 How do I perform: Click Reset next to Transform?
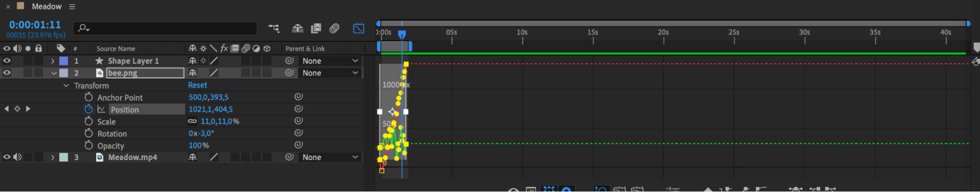(198, 85)
